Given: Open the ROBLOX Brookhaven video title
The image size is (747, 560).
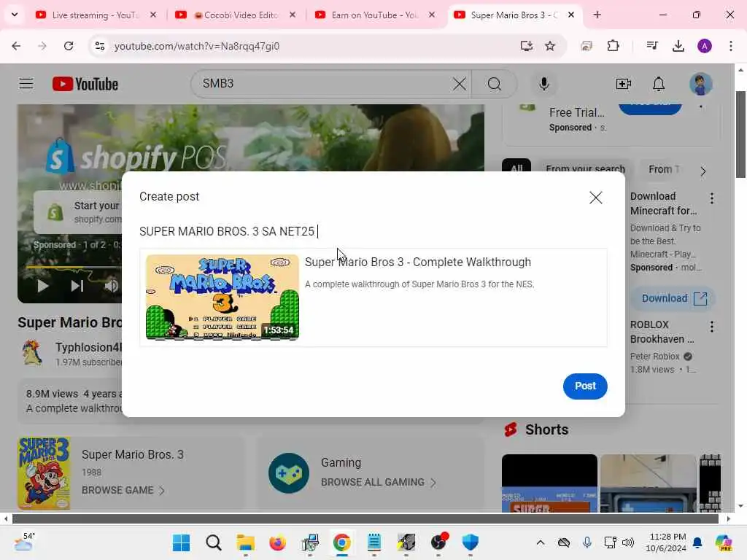Looking at the screenshot, I should click(x=662, y=332).
